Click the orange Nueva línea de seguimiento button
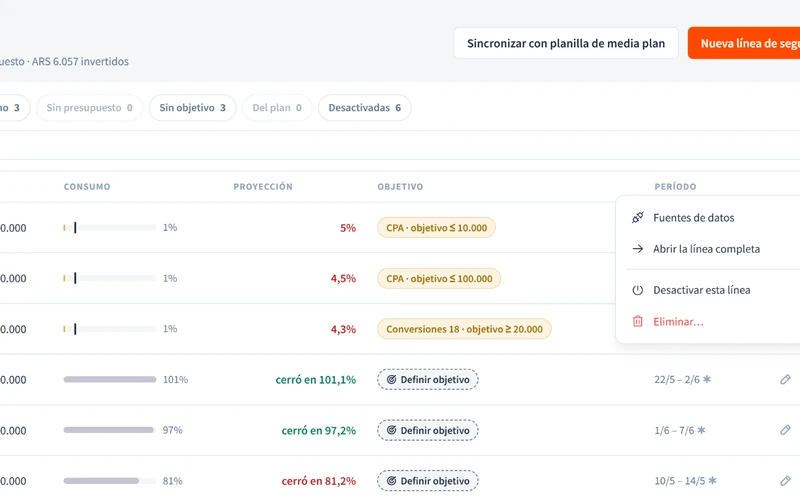This screenshot has height=500, width=800. (x=744, y=43)
